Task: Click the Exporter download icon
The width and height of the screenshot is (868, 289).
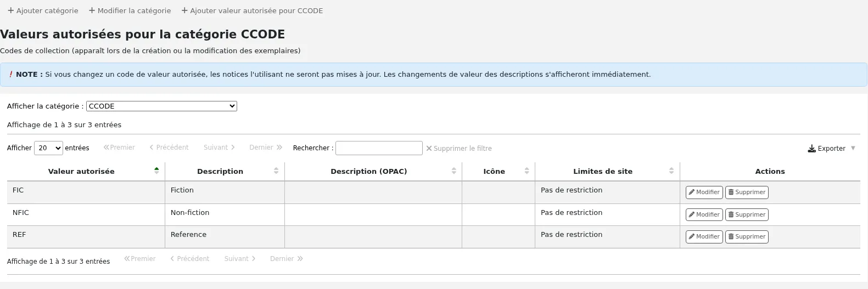Action: click(811, 149)
